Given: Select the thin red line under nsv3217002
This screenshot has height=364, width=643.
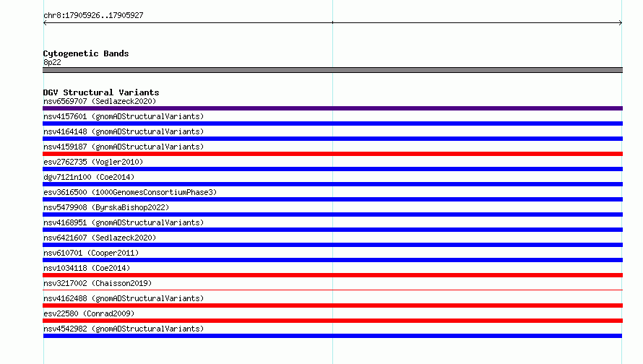Looking at the screenshot, I should coord(332,290).
